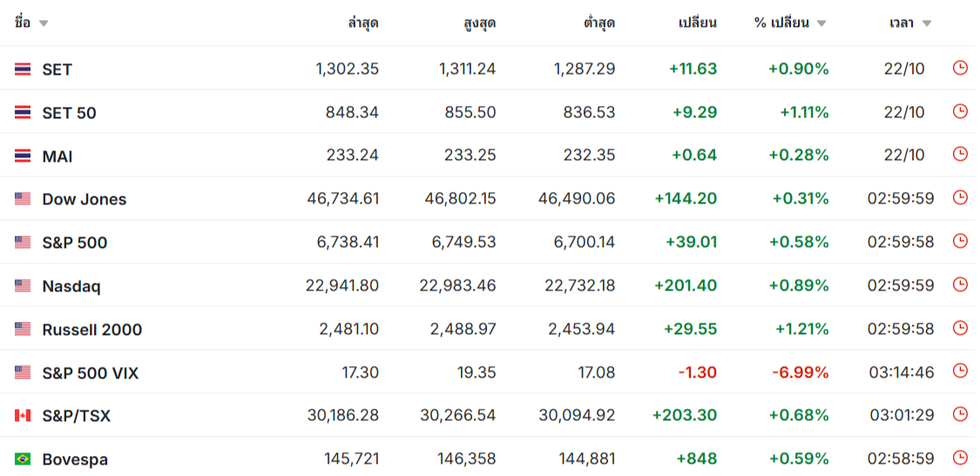Click the clock icon in Russell 2000 row
The height and width of the screenshot is (476, 980).
(x=959, y=327)
